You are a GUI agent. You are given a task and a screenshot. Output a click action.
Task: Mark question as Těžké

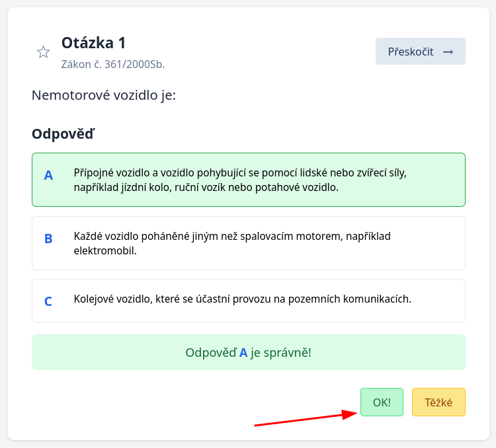point(438,402)
